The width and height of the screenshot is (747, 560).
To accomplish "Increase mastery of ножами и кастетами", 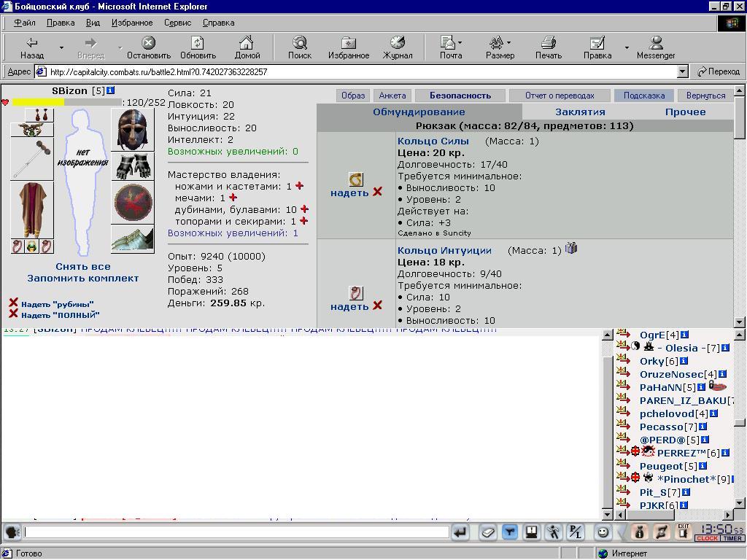I will click(300, 186).
